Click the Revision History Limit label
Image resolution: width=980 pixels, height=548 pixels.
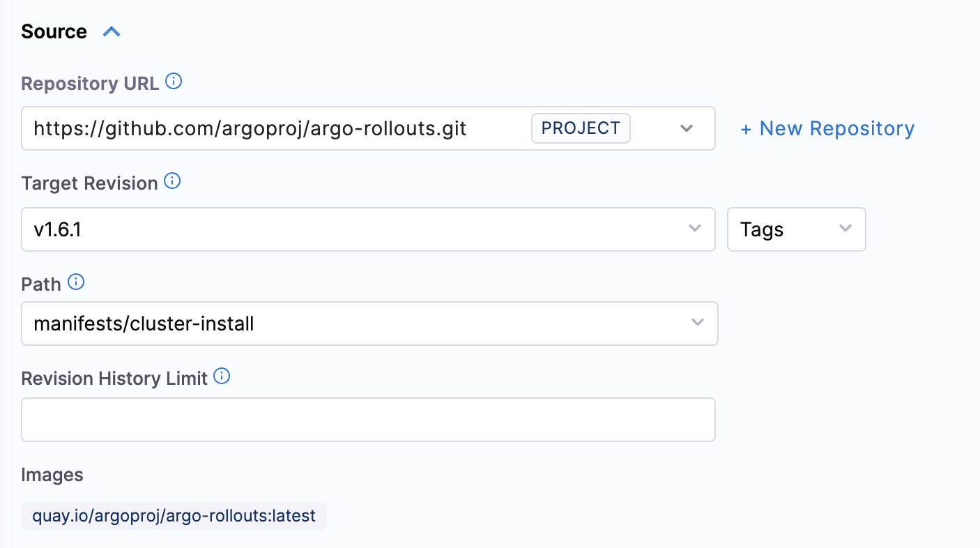coord(114,378)
